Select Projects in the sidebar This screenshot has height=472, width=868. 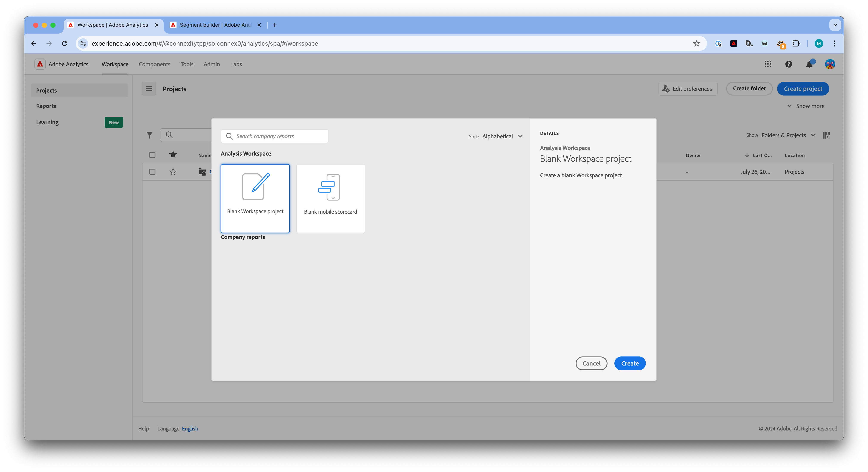click(79, 91)
